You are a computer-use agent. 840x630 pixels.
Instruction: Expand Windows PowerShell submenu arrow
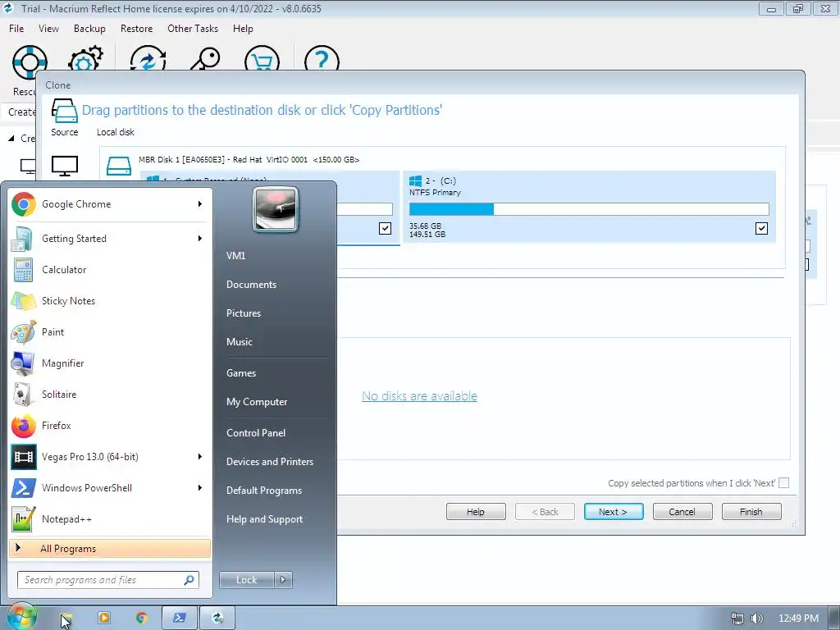coord(200,487)
